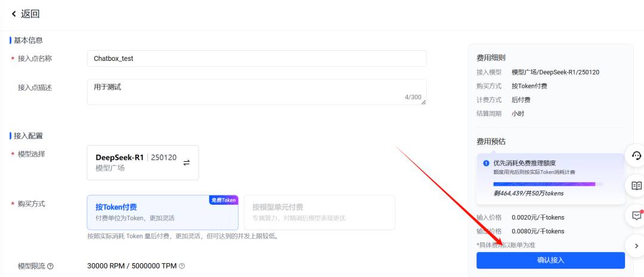Click the info icon beside 优先消耗免费推理额度
This screenshot has height=277, width=644.
coord(487,163)
